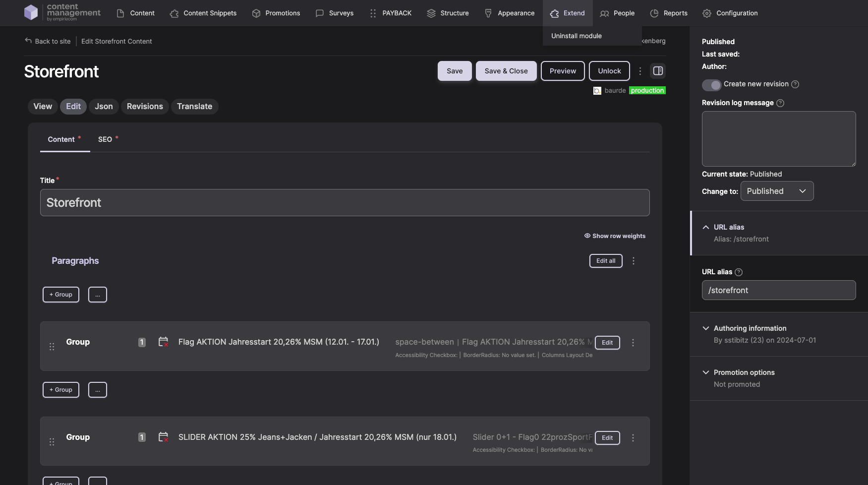868x485 pixels.
Task: Grab the drag handle of the SLIDER AKTION group
Action: point(52,442)
